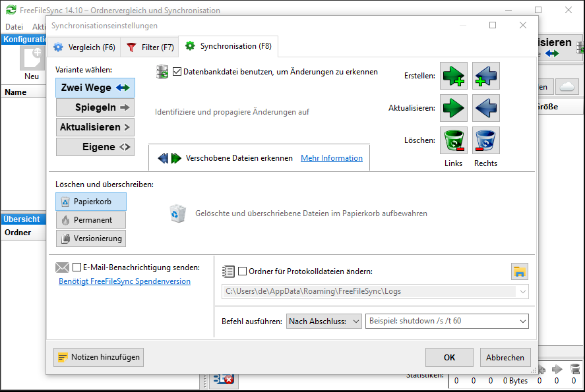
Task: Open the Mehr Information link
Action: (x=332, y=158)
